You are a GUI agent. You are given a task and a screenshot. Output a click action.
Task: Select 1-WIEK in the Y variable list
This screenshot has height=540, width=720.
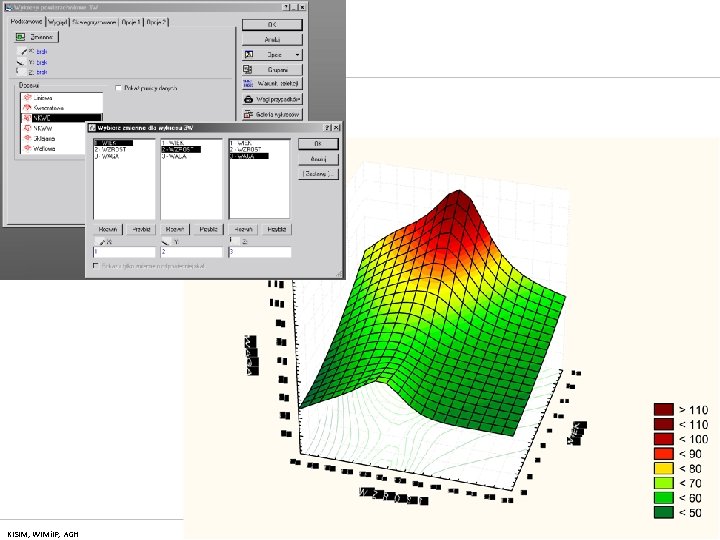[x=173, y=143]
